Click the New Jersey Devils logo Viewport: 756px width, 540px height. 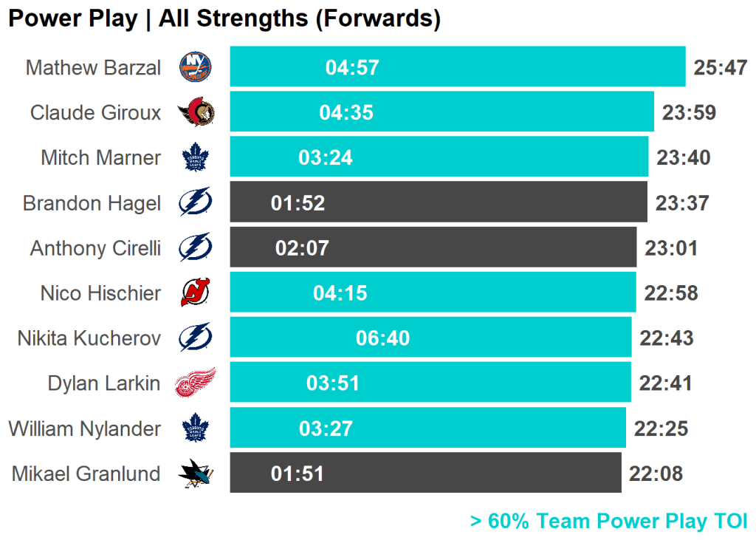point(196,293)
